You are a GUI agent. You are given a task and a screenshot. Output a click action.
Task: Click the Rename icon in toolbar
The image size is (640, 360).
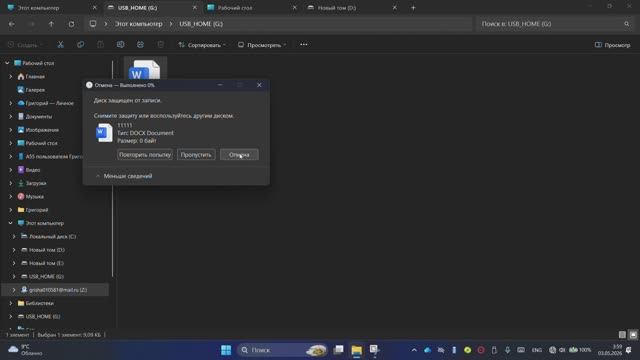pos(120,44)
